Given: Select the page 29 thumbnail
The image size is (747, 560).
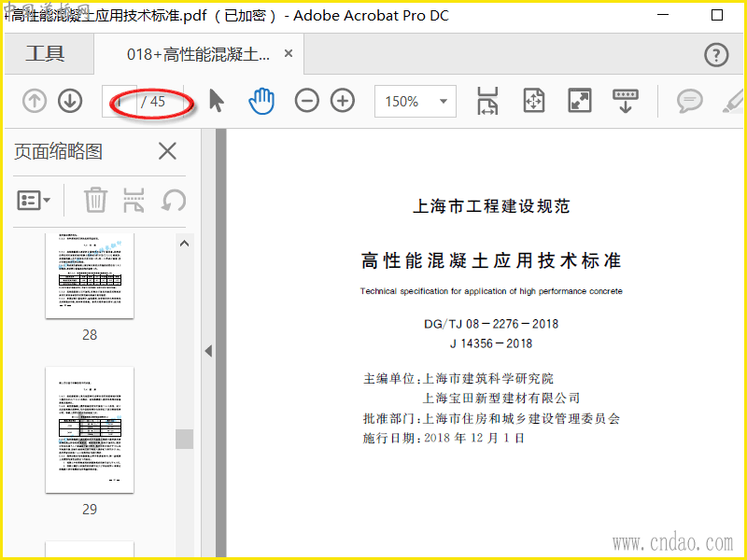Looking at the screenshot, I should point(90,430).
